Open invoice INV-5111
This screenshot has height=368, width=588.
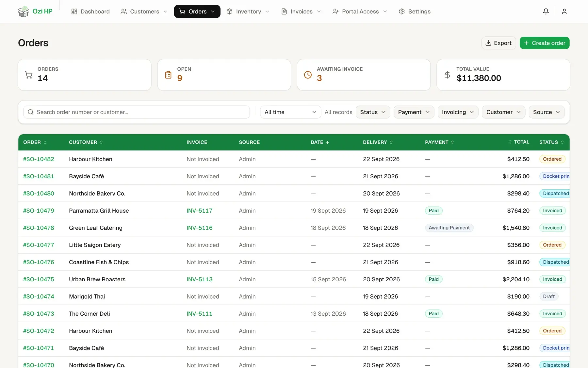[199, 314]
